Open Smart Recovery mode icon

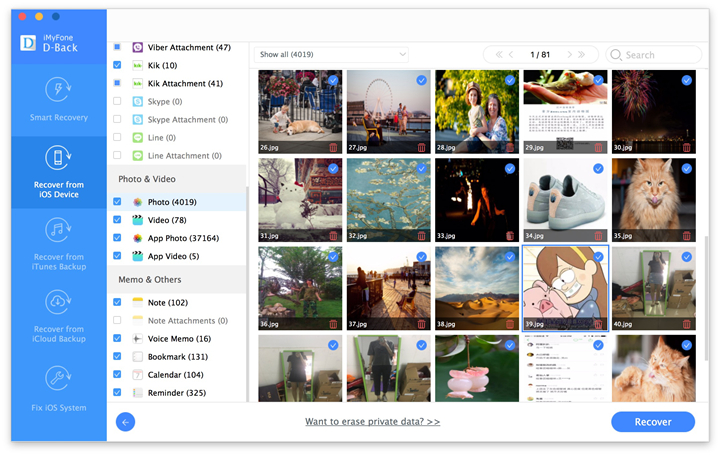[x=58, y=90]
